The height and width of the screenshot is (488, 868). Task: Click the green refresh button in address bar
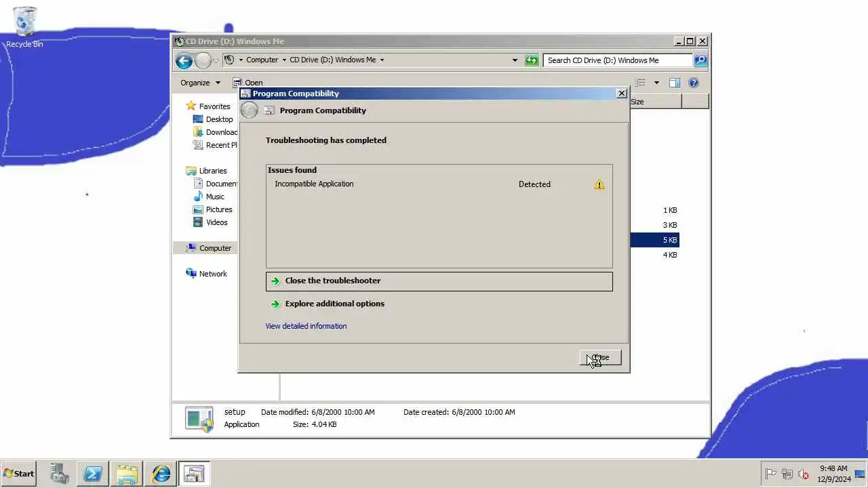(532, 60)
